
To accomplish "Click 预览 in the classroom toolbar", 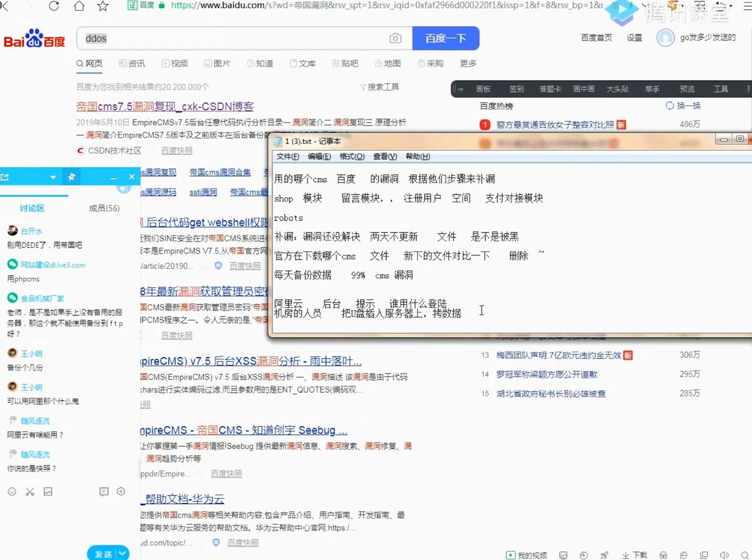I will pyautogui.click(x=687, y=89).
